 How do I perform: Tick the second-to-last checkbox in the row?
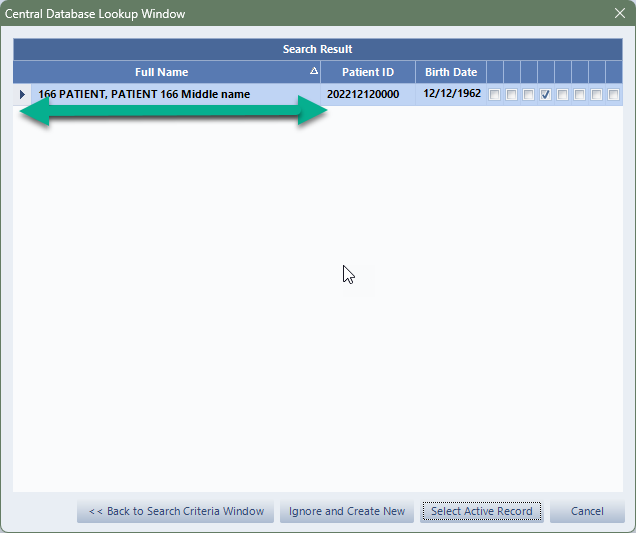click(597, 95)
